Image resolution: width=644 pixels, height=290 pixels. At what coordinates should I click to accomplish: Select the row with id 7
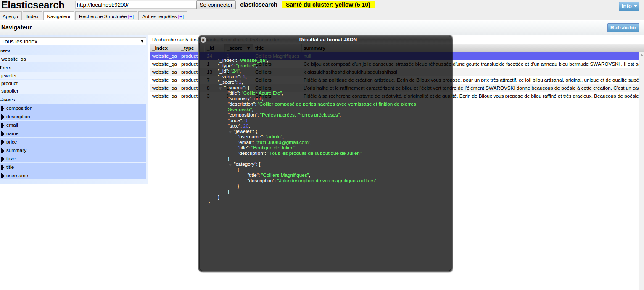pos(395,80)
